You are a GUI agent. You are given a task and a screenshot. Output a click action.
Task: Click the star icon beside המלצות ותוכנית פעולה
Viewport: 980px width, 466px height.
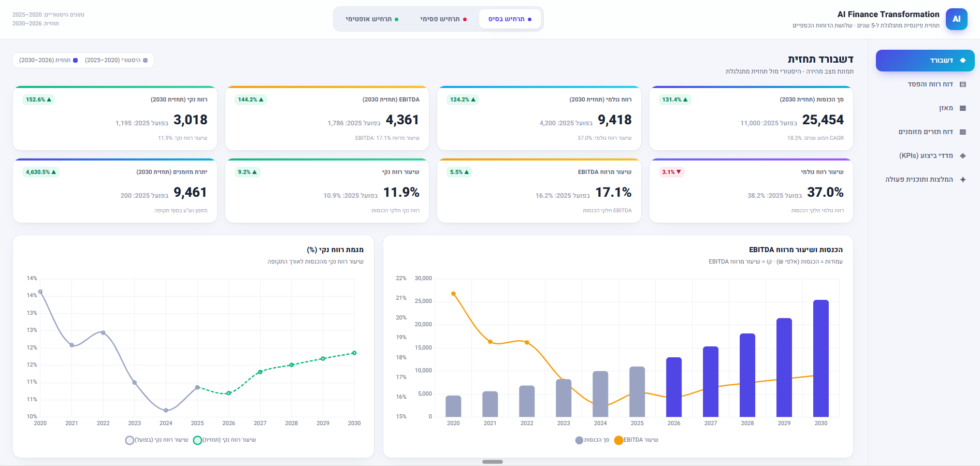(962, 180)
